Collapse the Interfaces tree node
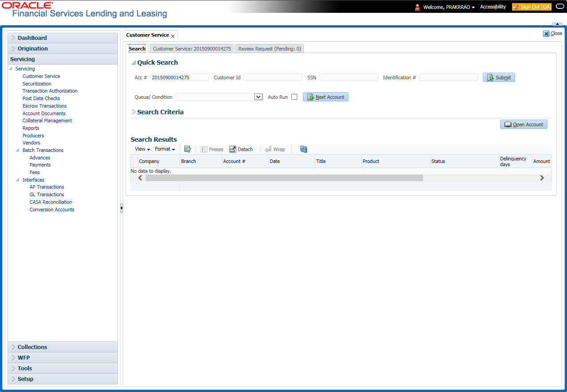This screenshot has width=567, height=392. (x=18, y=180)
